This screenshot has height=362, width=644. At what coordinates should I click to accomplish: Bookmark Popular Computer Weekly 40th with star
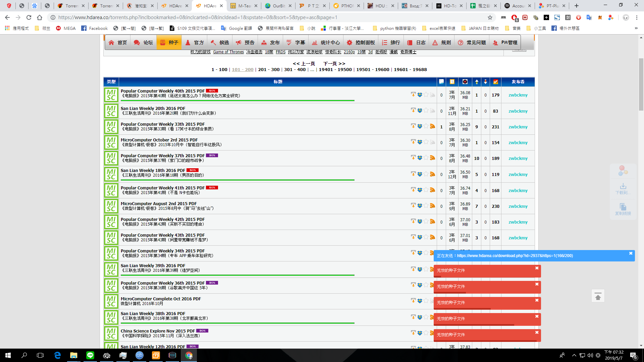(x=426, y=95)
